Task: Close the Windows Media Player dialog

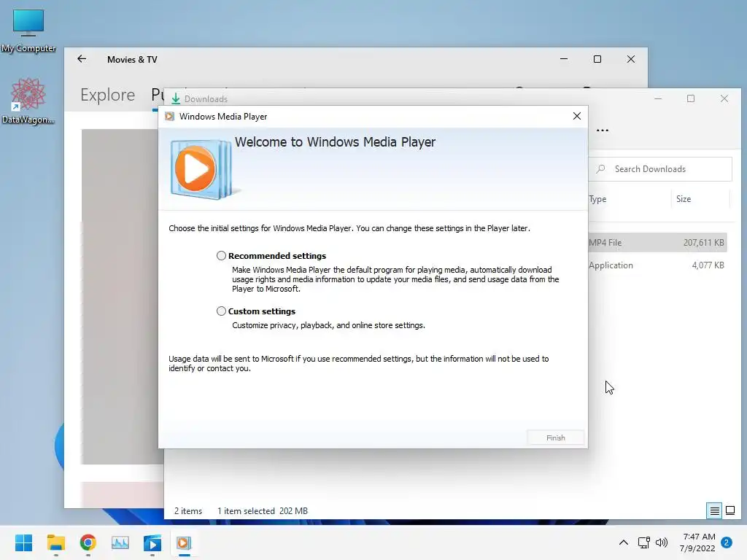Action: pos(576,116)
